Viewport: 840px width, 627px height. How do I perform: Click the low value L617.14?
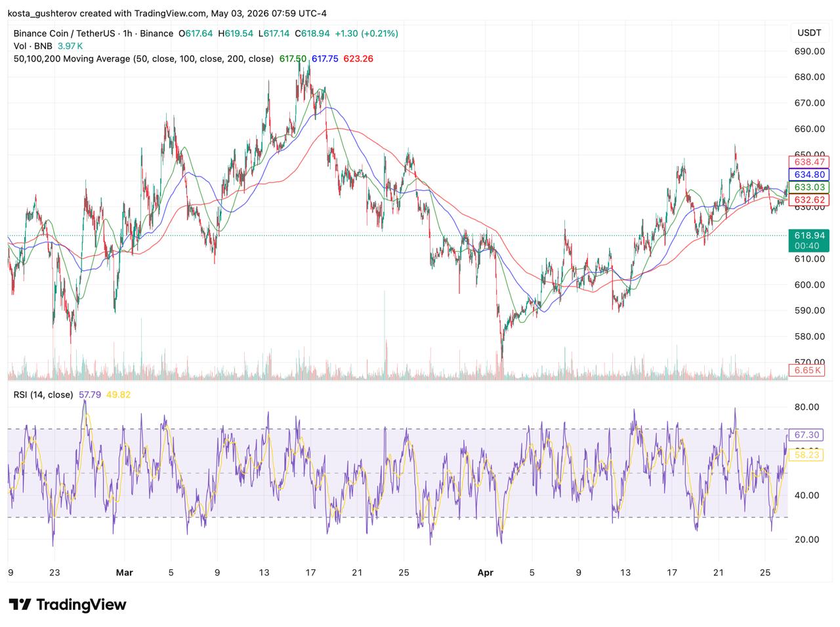274,33
